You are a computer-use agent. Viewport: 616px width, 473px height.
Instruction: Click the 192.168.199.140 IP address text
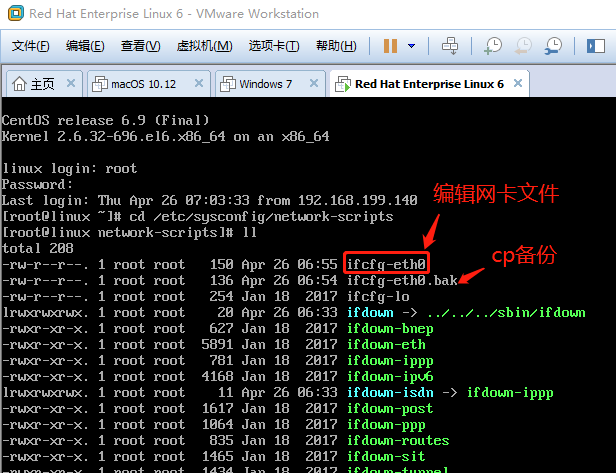click(x=358, y=200)
